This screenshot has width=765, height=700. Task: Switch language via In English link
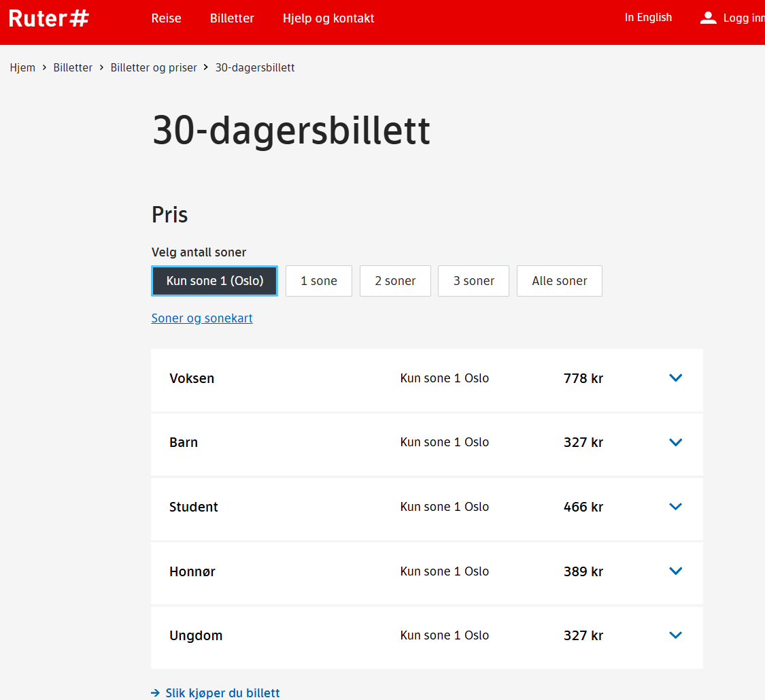tap(649, 18)
